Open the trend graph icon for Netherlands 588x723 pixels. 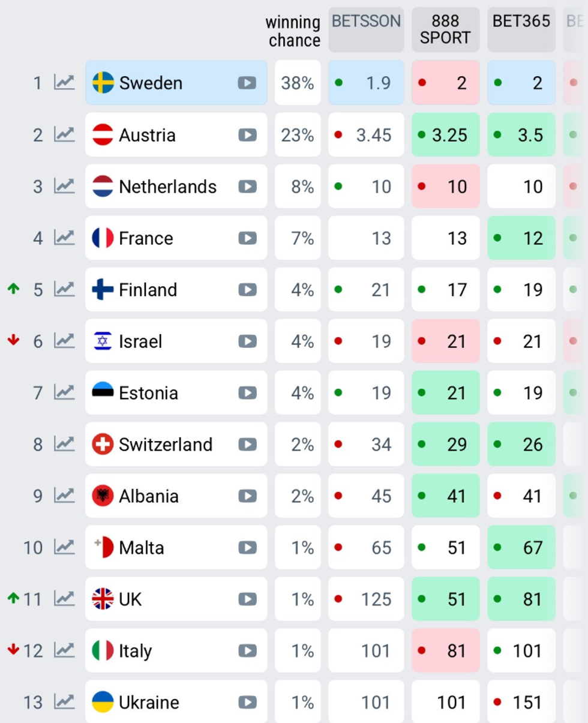coord(64,187)
